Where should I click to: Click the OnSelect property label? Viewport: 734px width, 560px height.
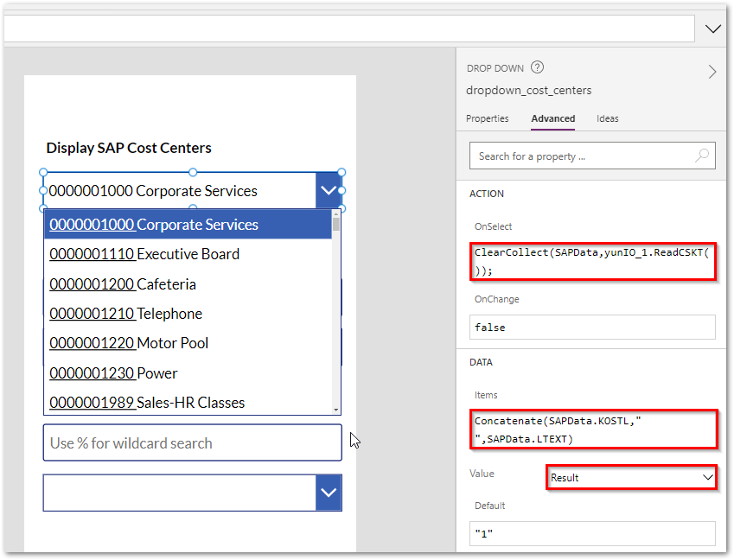(493, 226)
